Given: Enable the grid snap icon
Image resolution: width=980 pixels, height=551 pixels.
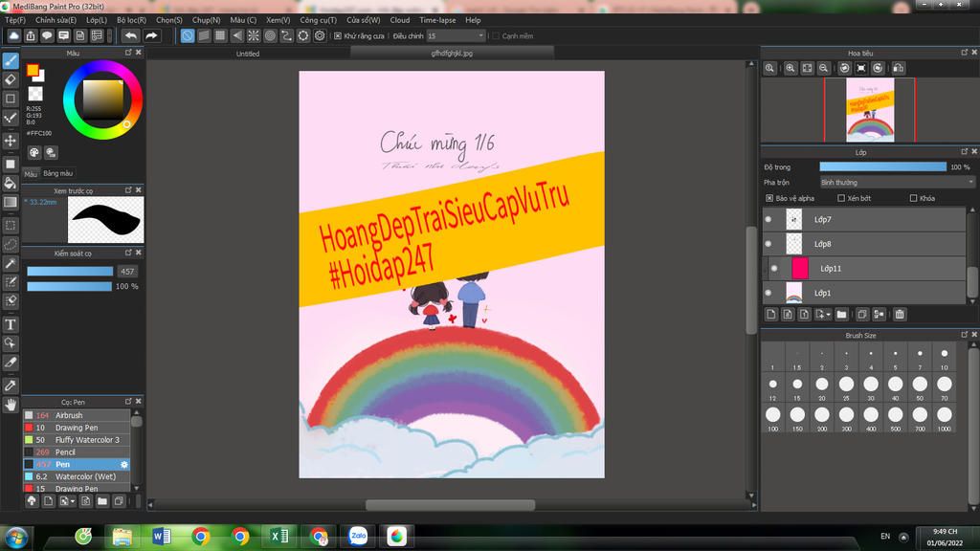Looking at the screenshot, I should point(220,35).
